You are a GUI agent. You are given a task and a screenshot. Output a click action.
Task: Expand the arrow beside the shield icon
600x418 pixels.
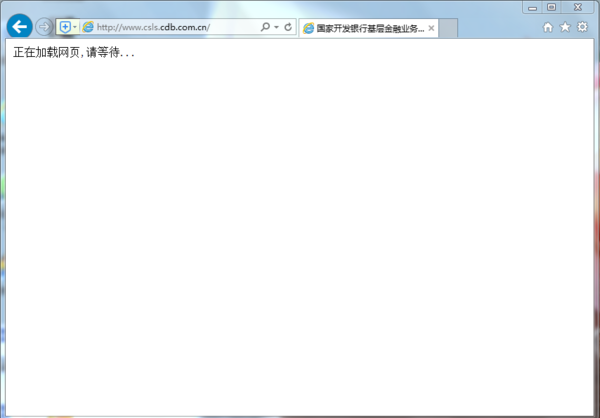pyautogui.click(x=75, y=27)
